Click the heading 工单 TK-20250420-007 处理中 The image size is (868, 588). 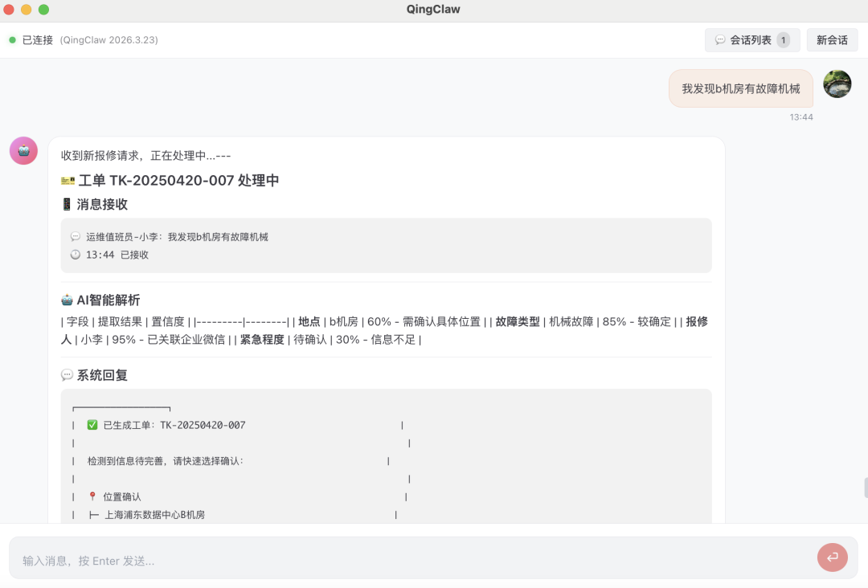178,180
